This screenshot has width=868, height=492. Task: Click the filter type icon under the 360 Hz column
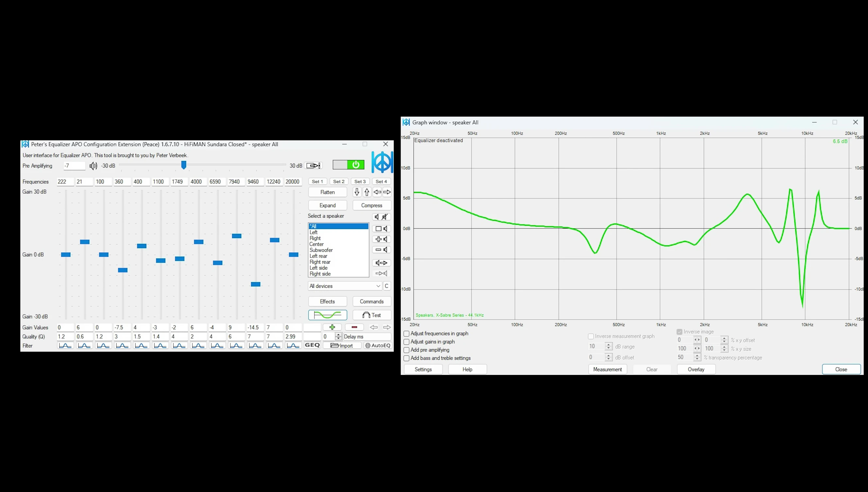point(122,346)
